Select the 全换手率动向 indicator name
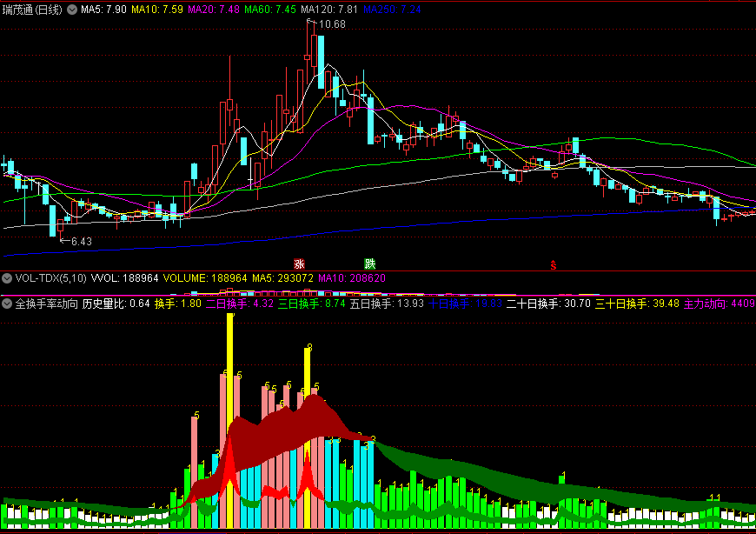Screen dimensions: 756x534 (x=46, y=304)
